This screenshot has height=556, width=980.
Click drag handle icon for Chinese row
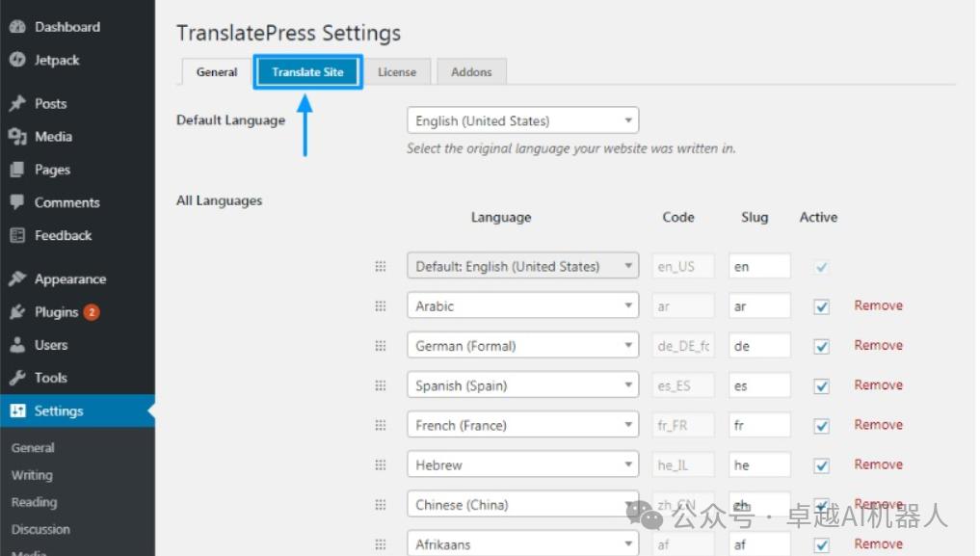pos(380,505)
